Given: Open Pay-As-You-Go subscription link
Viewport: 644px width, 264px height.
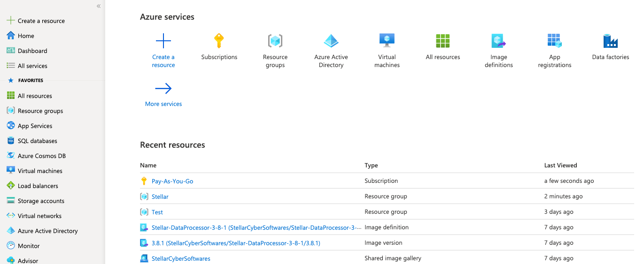Looking at the screenshot, I should (172, 181).
